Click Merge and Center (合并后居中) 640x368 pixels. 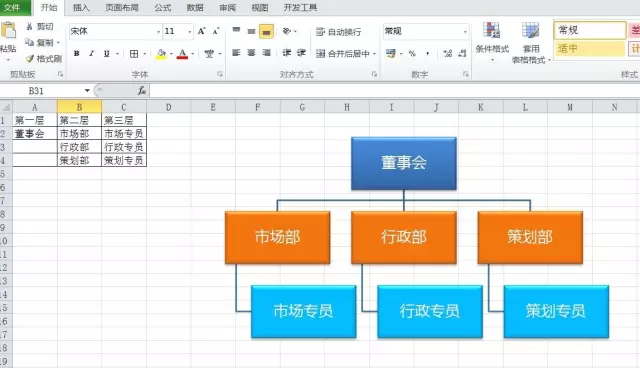pos(342,53)
